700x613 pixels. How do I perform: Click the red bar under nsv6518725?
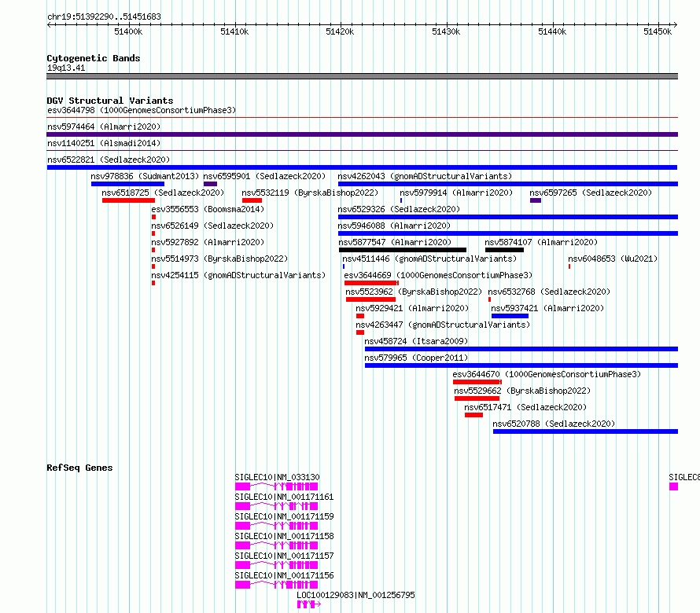(128, 200)
